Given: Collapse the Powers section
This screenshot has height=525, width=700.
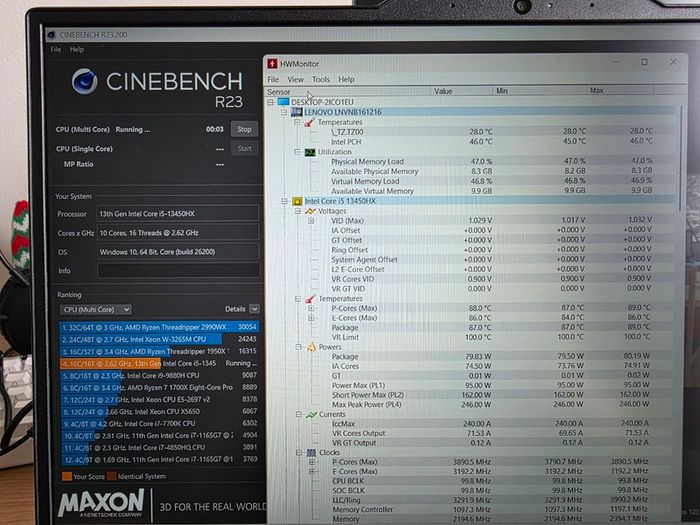Looking at the screenshot, I should (x=299, y=347).
